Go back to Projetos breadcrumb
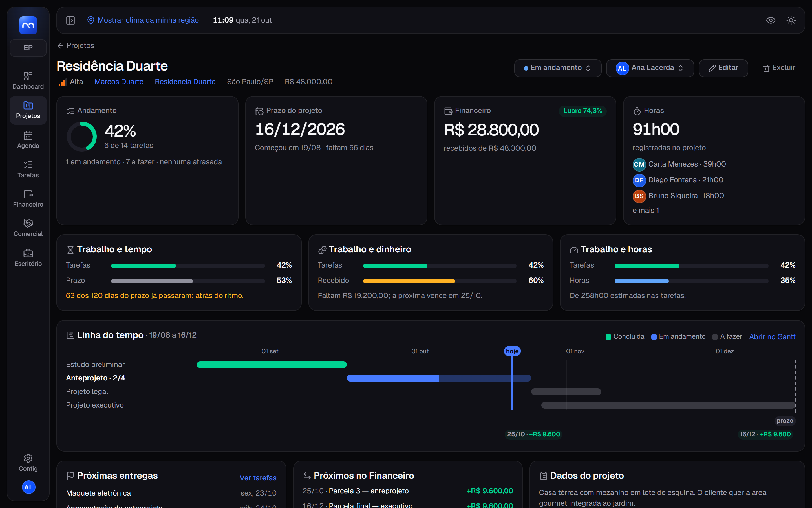The width and height of the screenshot is (812, 508). tap(76, 46)
